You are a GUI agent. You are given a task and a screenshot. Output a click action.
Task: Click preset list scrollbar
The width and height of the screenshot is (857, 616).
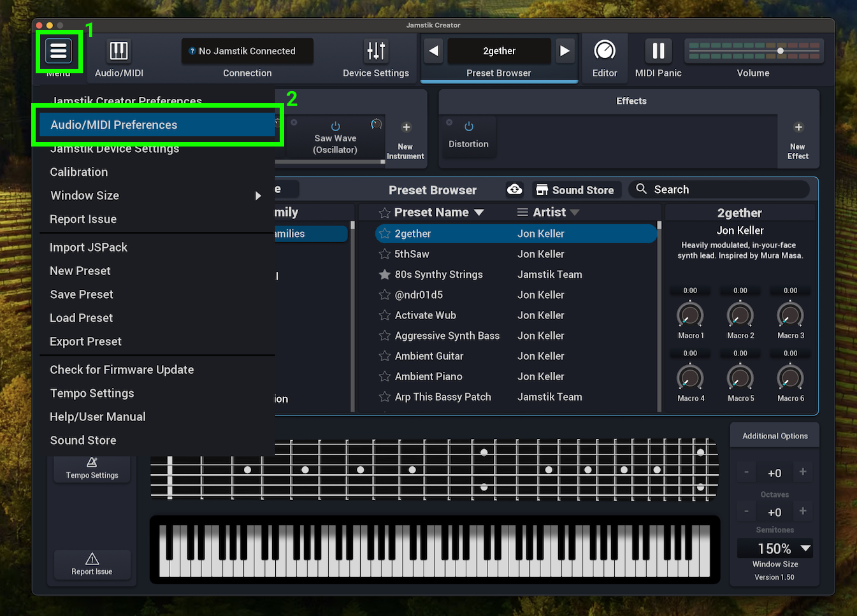[x=659, y=315]
